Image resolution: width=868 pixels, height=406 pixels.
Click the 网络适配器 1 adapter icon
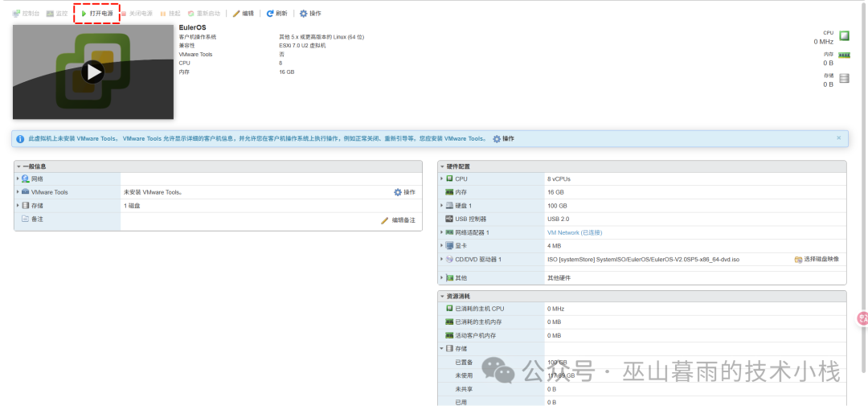point(449,232)
